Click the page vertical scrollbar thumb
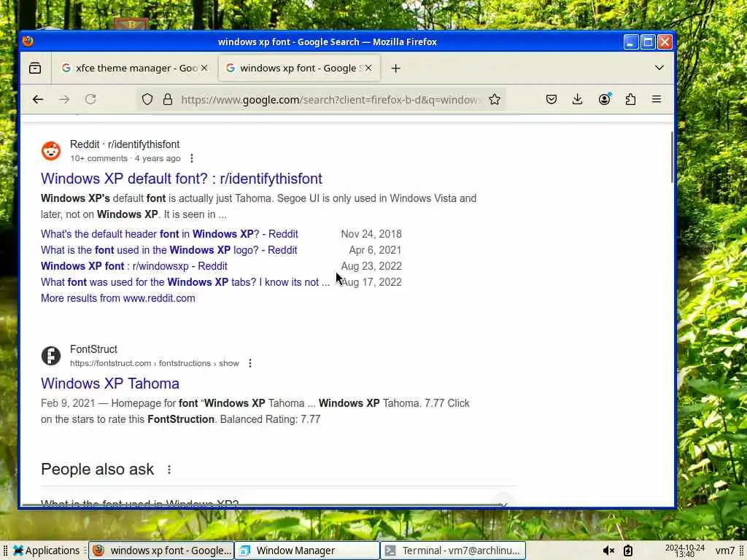Screen dimensions: 747x560 click(x=672, y=157)
